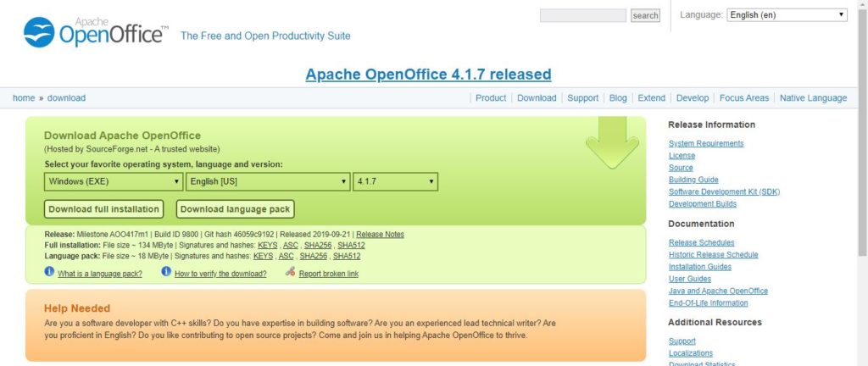Click the search button

click(645, 15)
